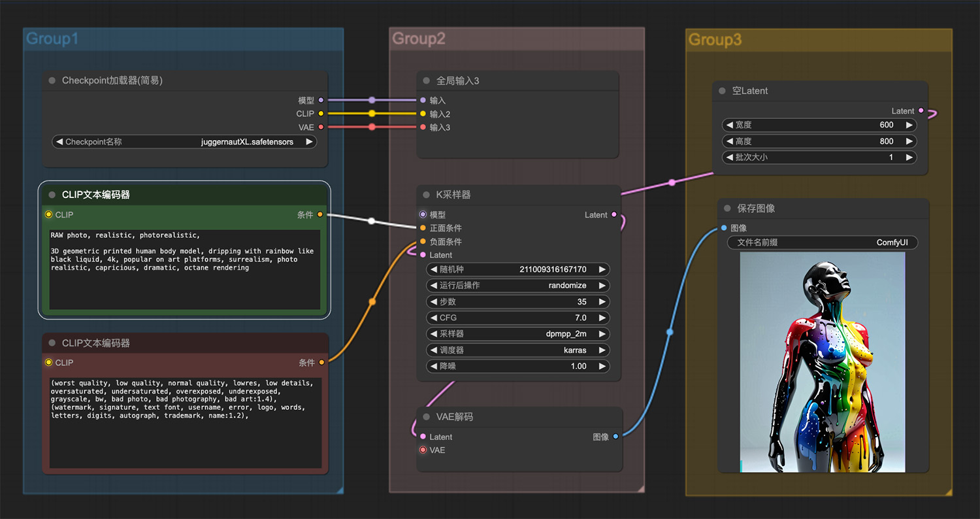
Task: Decrease 高度 with the left arrow
Action: [730, 141]
